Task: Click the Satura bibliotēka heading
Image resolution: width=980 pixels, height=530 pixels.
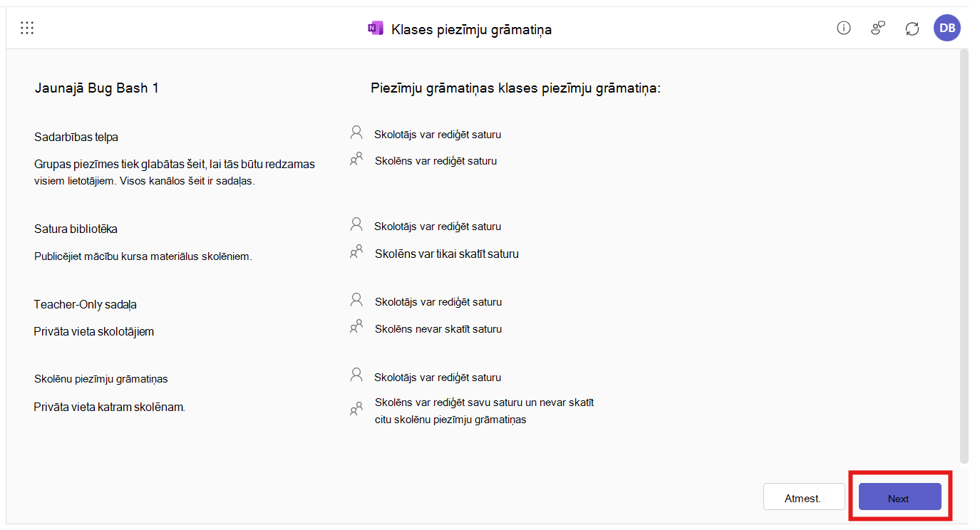Action: [76, 229]
